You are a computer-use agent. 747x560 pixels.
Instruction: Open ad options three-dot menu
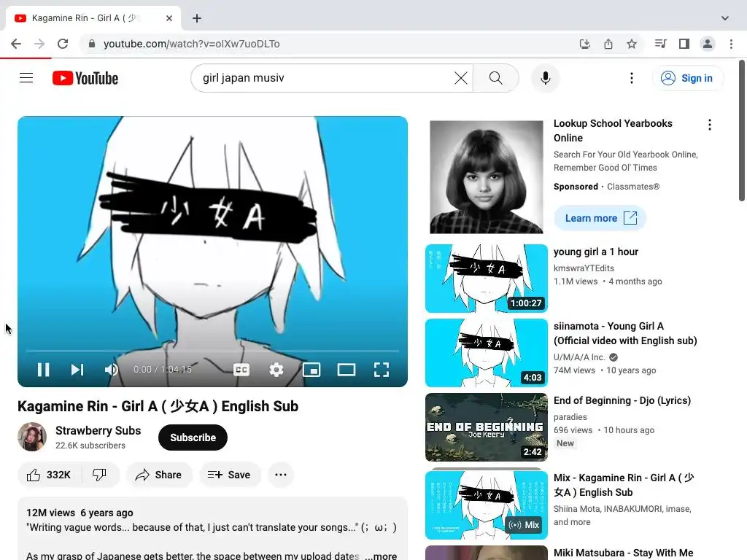pos(709,125)
